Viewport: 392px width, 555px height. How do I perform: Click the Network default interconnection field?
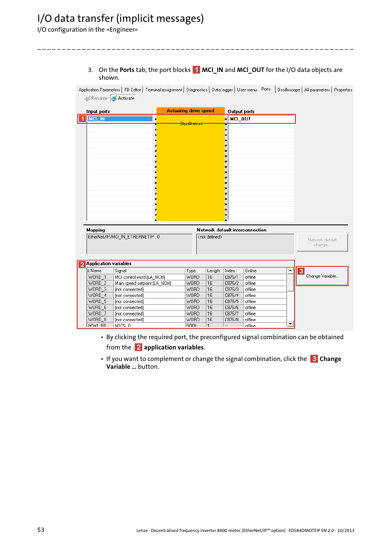(x=245, y=244)
